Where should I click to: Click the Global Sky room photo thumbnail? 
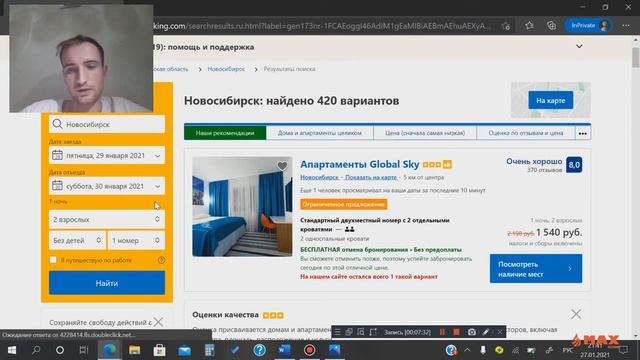(x=242, y=207)
